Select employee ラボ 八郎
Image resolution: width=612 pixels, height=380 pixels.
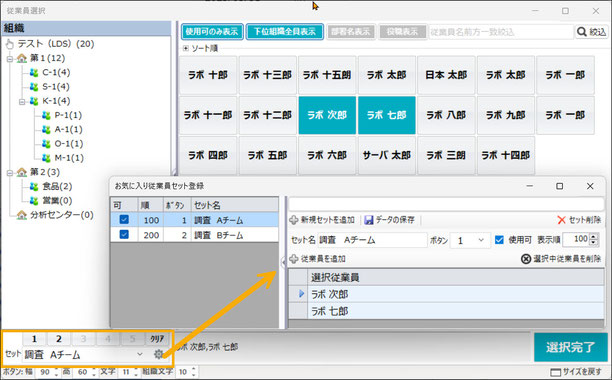coord(446,115)
